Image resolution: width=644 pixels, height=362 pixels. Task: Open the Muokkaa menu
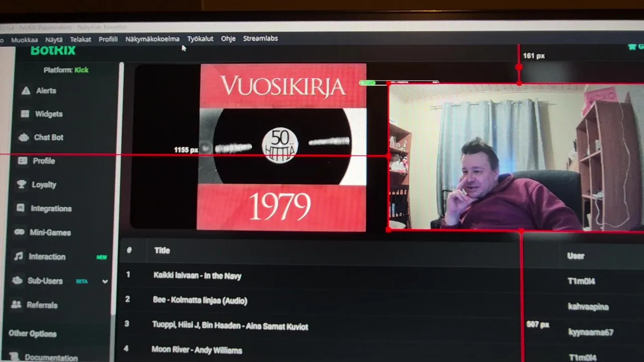[24, 40]
